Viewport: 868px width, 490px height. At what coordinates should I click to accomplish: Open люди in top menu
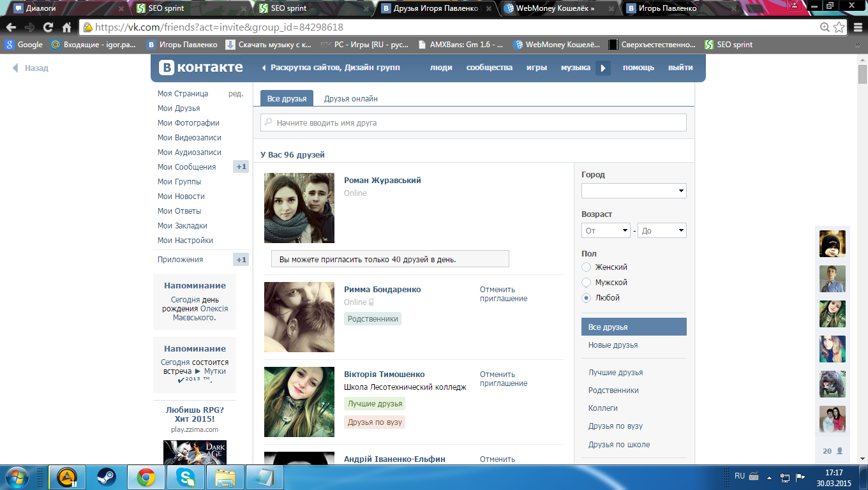[441, 68]
